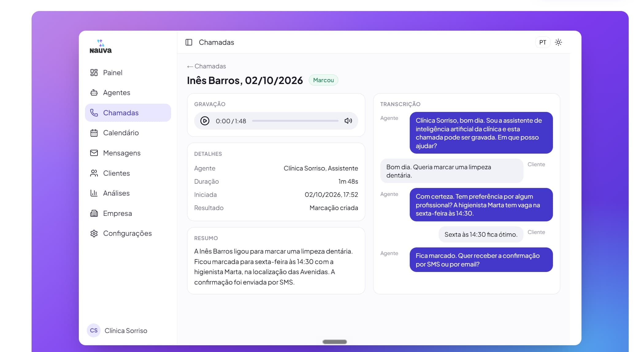The height and width of the screenshot is (352, 644).
Task: Select Mensagens menu label
Action: point(122,153)
